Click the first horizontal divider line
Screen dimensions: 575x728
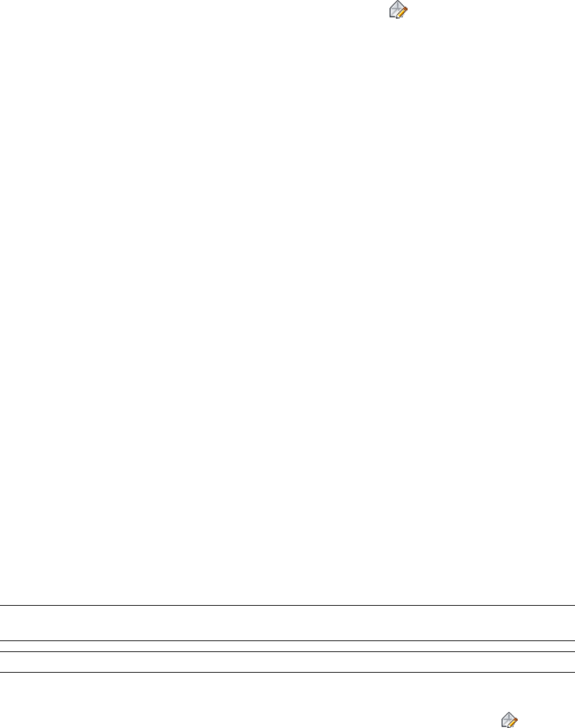coord(287,606)
